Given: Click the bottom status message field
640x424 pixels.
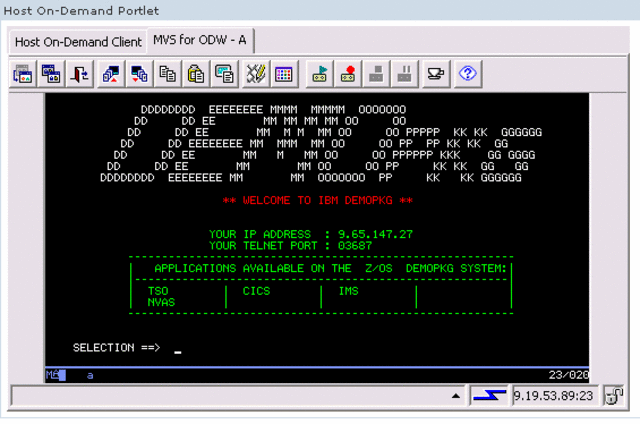Looking at the screenshot, I should 237,395.
